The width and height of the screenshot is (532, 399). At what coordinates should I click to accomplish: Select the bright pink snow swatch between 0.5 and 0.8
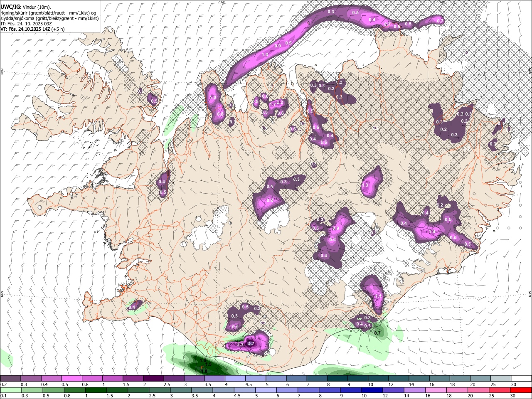coord(71,379)
